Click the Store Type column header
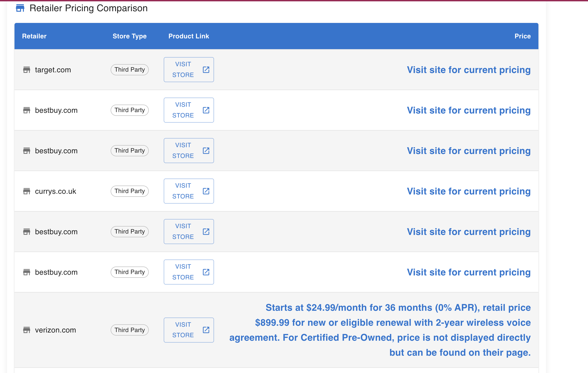 [129, 36]
